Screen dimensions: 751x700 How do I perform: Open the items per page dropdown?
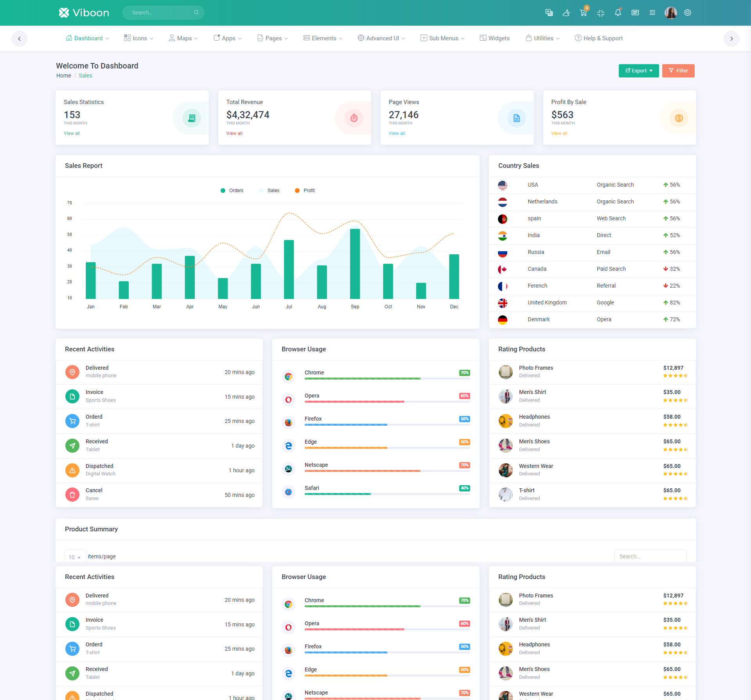(x=75, y=557)
